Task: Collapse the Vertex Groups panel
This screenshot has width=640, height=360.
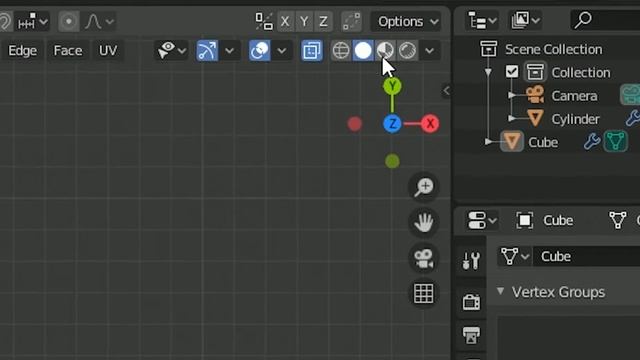Action: click(x=500, y=291)
